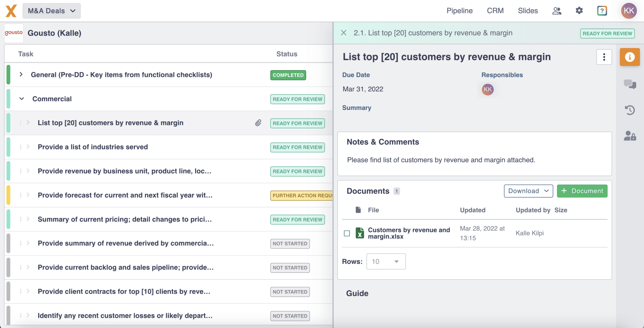
Task: Open the Rows per page dropdown
Action: pyautogui.click(x=386, y=261)
